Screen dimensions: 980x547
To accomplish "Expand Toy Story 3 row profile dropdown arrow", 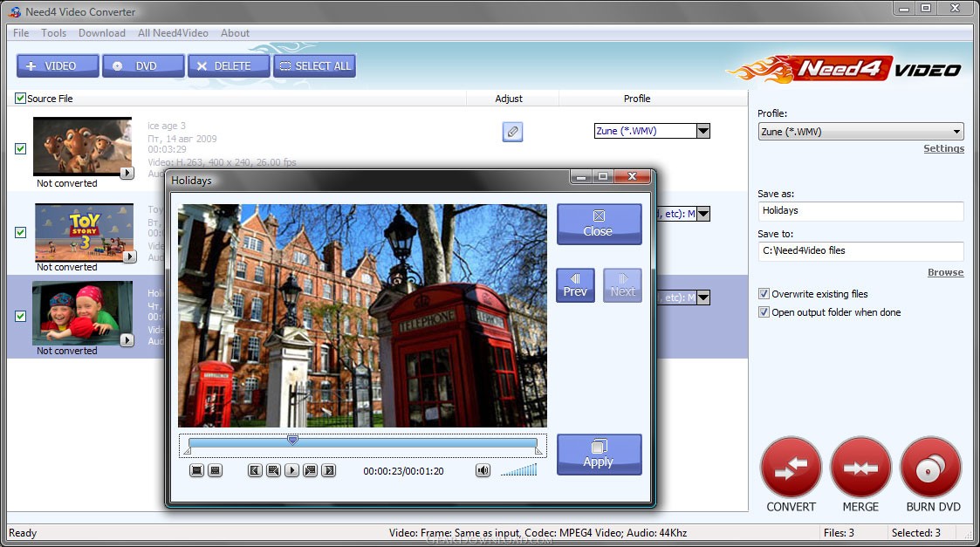I will [703, 214].
